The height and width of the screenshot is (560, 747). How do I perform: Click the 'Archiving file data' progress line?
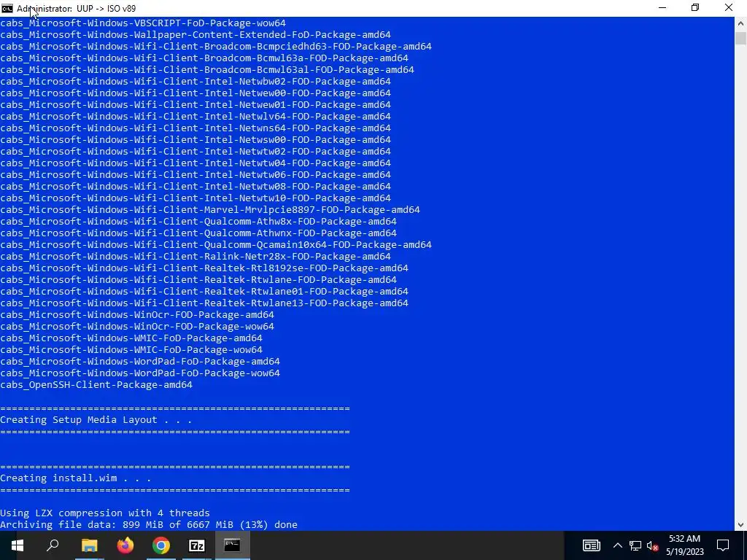(x=149, y=525)
